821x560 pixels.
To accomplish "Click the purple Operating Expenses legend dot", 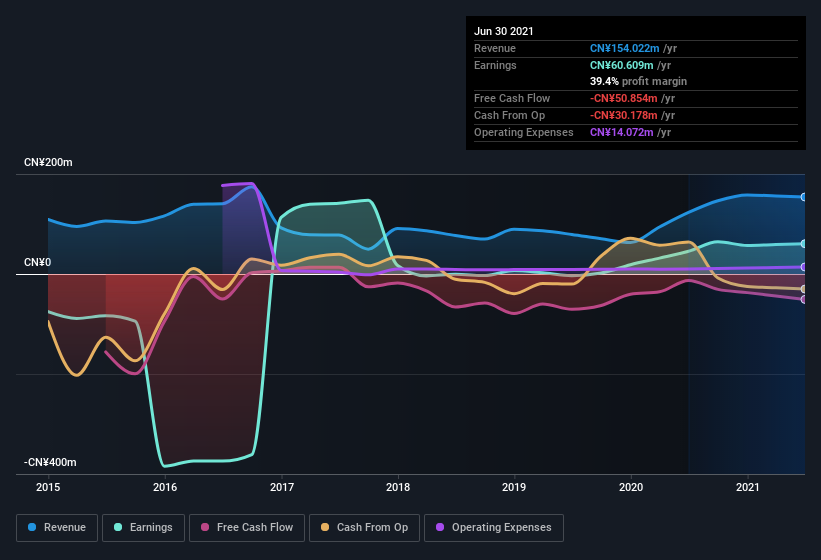I will click(440, 527).
